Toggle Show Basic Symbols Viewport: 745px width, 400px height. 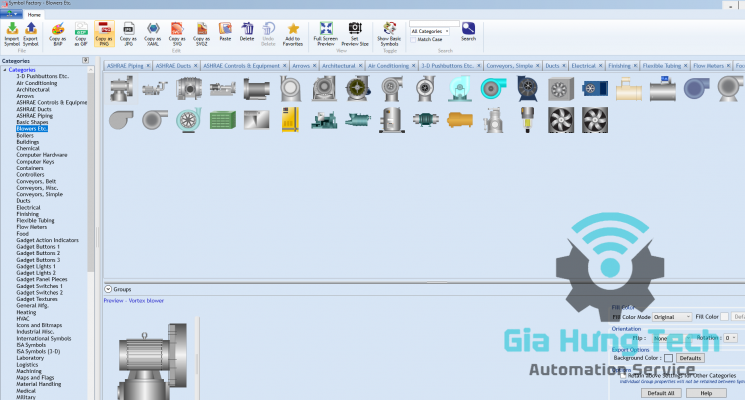click(x=388, y=32)
